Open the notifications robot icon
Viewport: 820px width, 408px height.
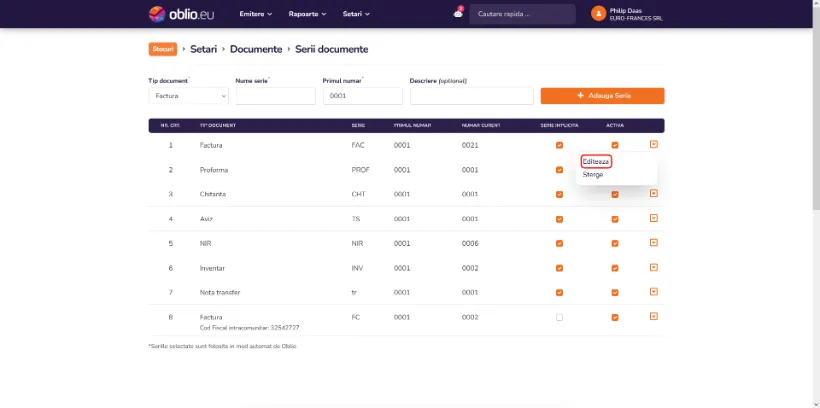click(x=458, y=14)
